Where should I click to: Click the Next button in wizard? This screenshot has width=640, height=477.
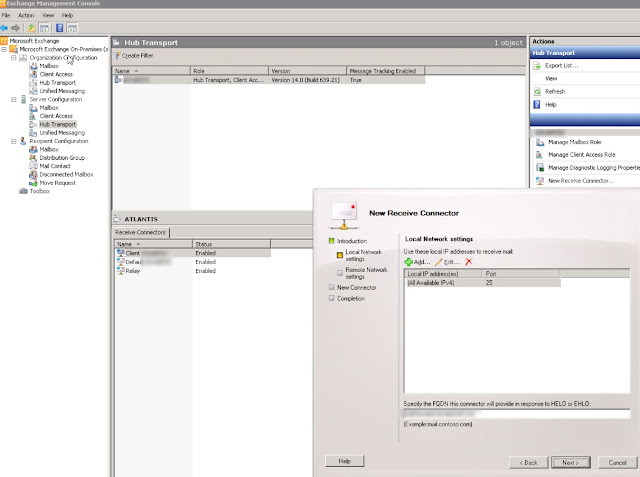coord(571,463)
